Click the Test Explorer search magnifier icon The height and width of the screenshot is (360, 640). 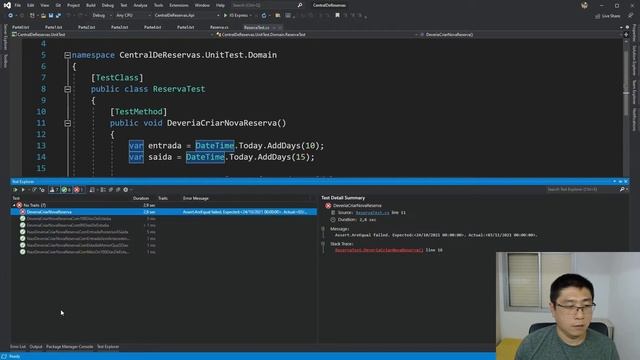[622, 190]
